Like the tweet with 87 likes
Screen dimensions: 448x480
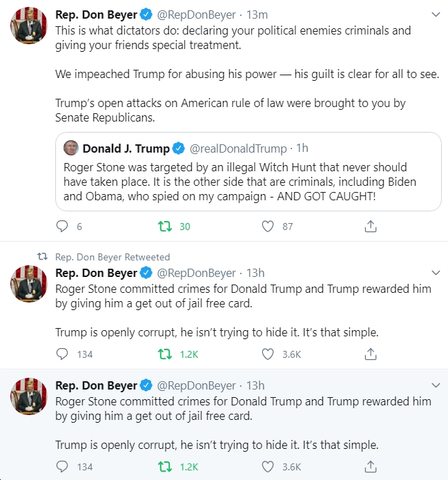click(x=268, y=227)
